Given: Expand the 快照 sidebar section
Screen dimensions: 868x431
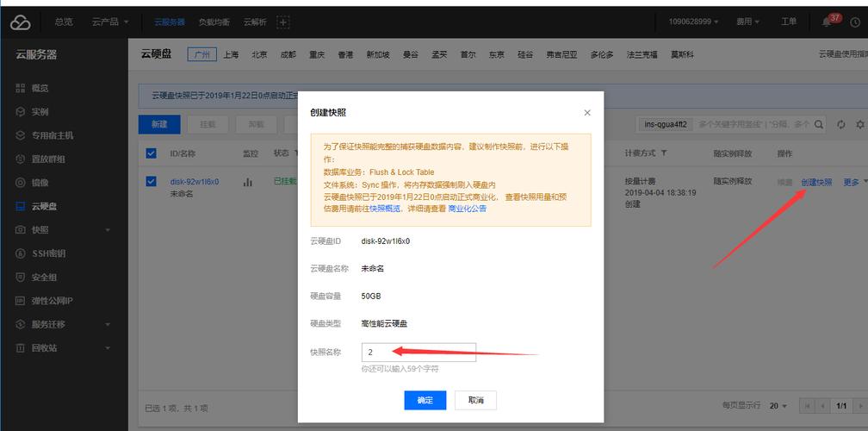Looking at the screenshot, I should click(x=64, y=230).
